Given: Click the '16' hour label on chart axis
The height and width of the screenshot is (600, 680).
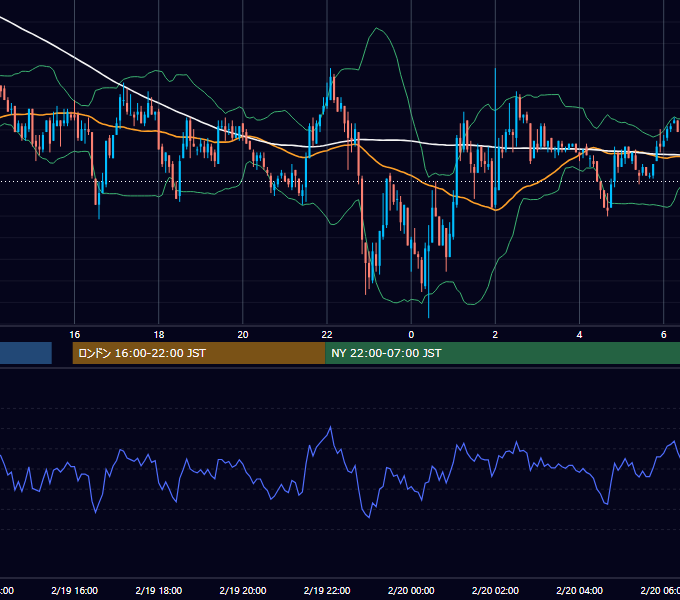Looking at the screenshot, I should click(75, 334).
